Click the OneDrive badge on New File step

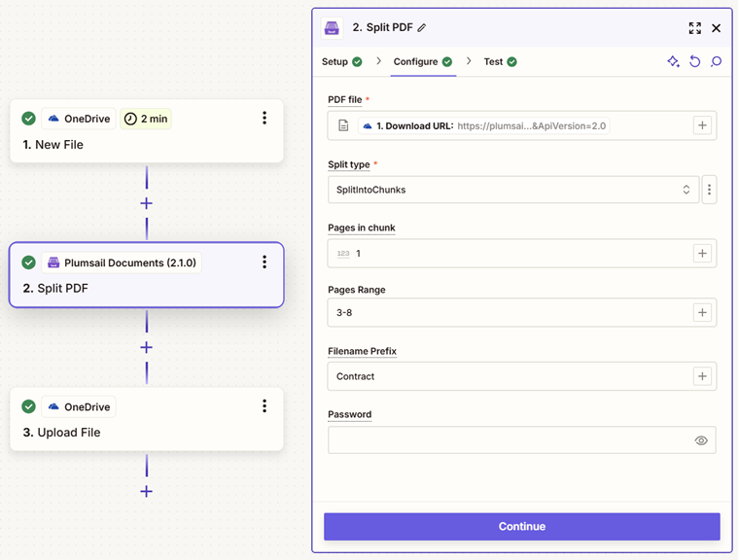(79, 119)
